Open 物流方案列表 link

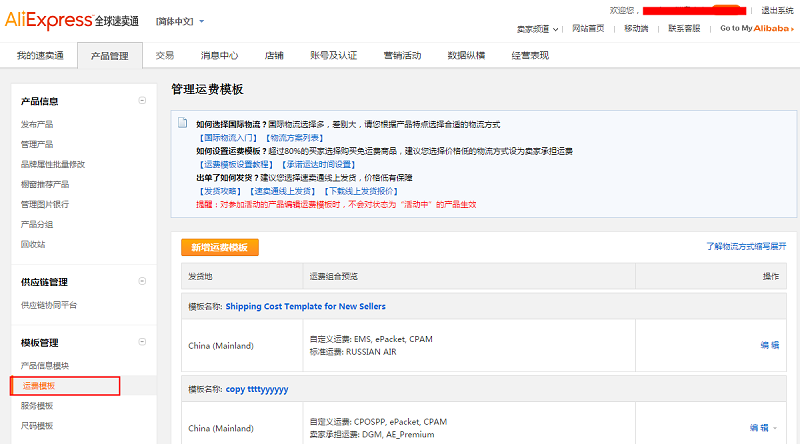(294, 138)
